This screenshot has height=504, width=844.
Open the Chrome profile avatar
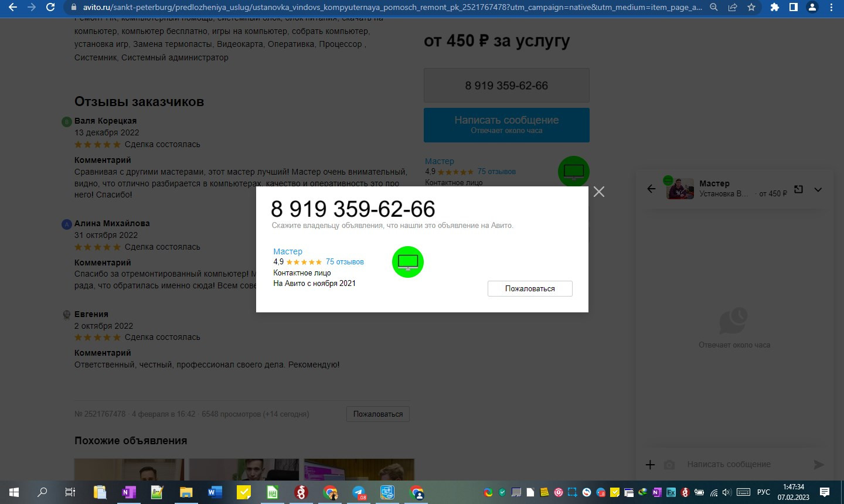coord(812,8)
